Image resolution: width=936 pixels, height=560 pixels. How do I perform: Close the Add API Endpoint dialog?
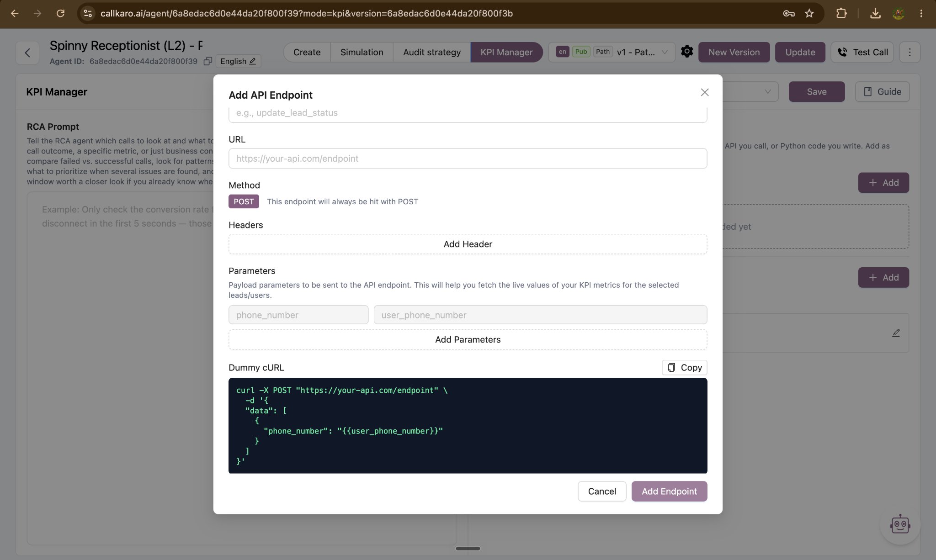[705, 92]
